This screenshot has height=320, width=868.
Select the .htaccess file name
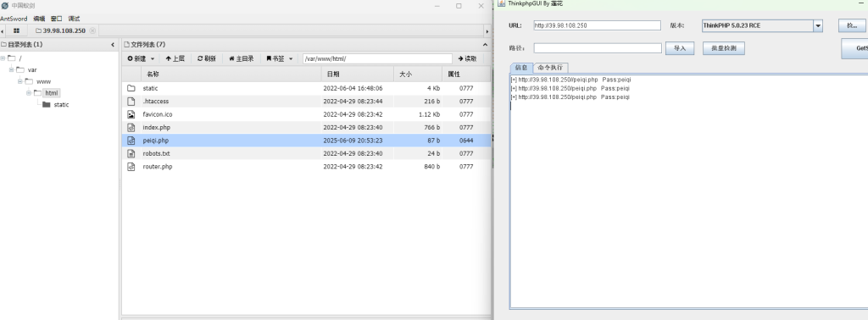click(x=156, y=101)
